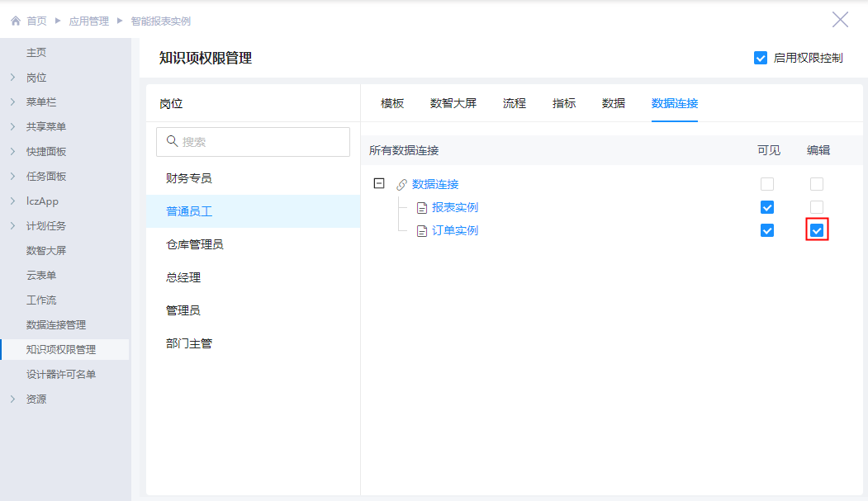Open 应用管理 breadcrumb link
Image resolution: width=868 pixels, height=501 pixels.
pyautogui.click(x=88, y=21)
